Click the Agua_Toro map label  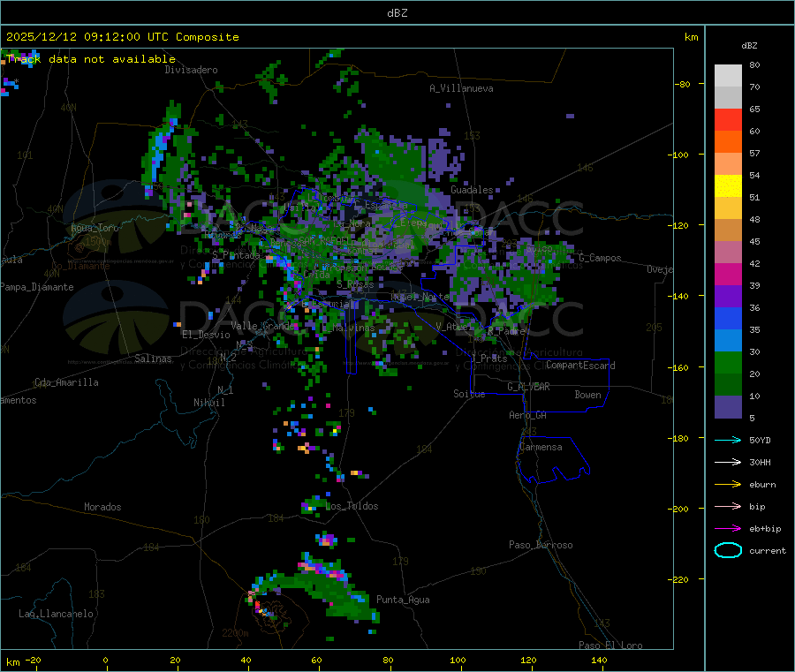[95, 228]
